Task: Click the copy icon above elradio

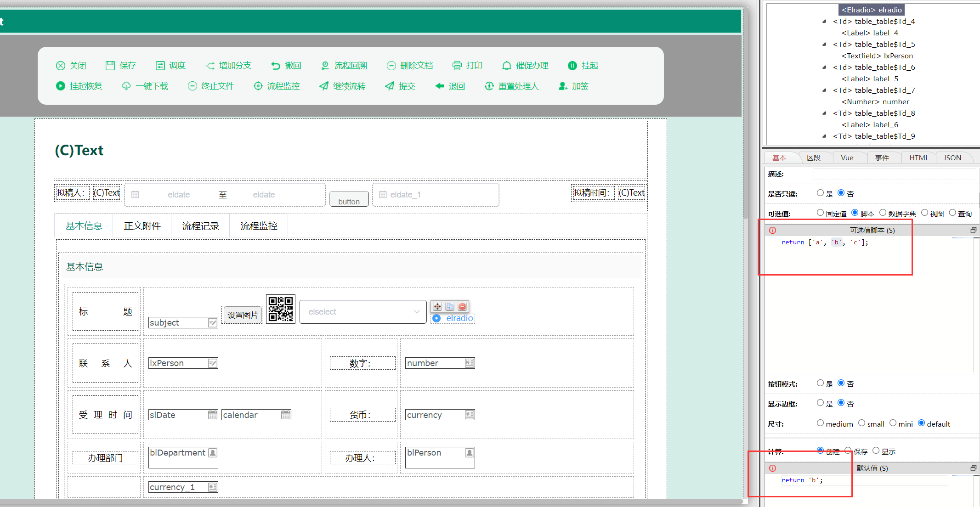Action: click(x=450, y=306)
